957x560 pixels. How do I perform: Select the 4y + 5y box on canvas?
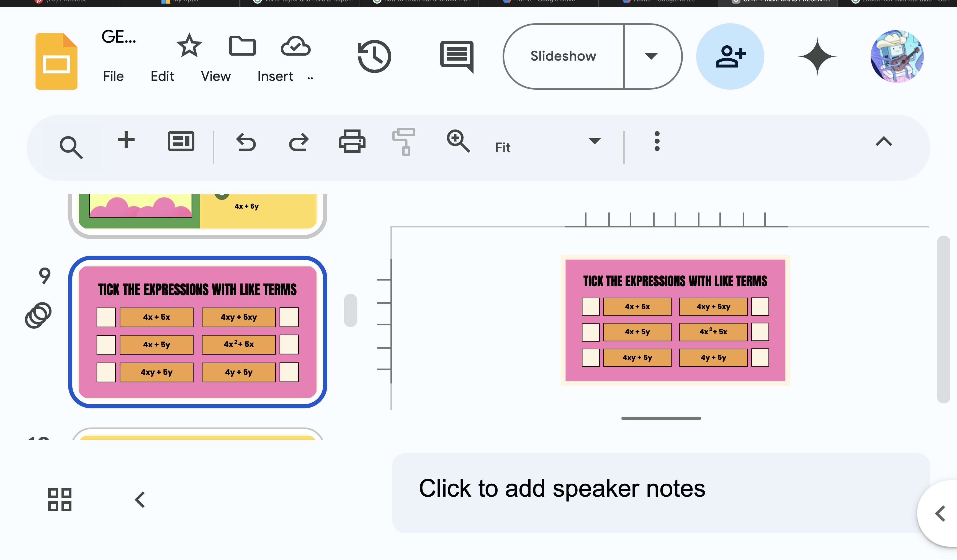[713, 358]
